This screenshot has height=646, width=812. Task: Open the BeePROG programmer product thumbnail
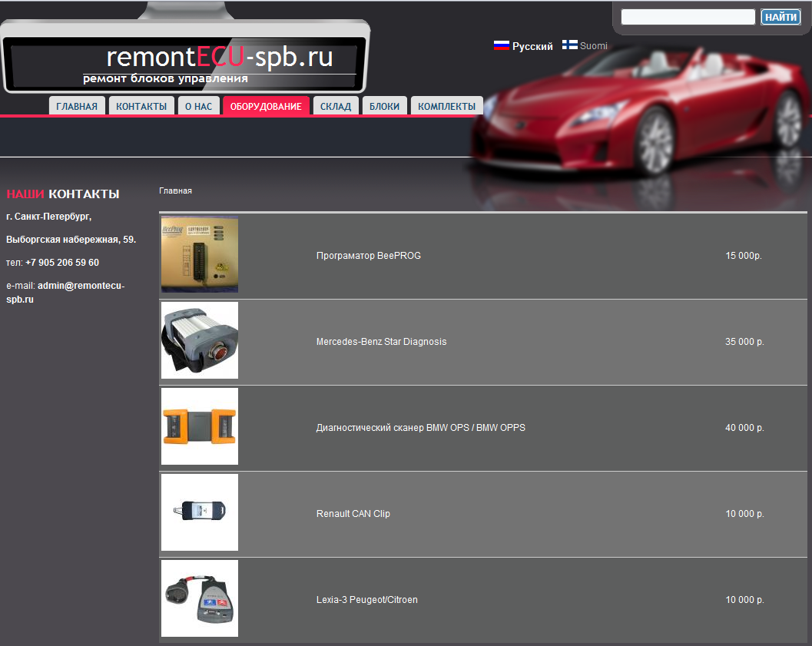point(200,255)
